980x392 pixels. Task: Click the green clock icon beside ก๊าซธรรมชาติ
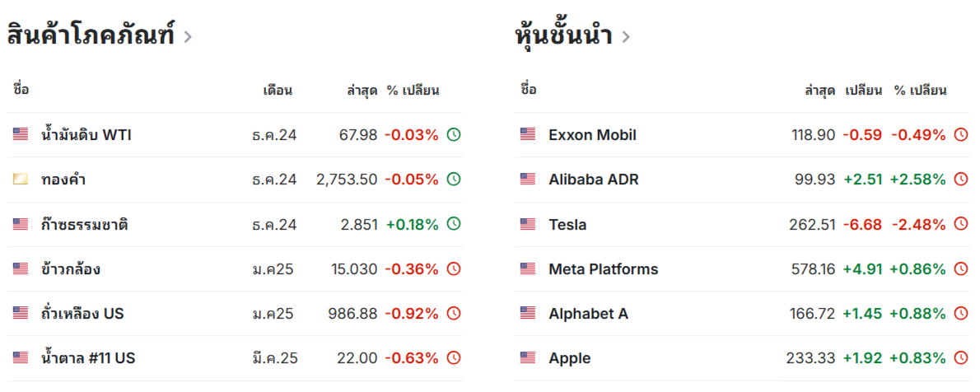[x=454, y=224]
